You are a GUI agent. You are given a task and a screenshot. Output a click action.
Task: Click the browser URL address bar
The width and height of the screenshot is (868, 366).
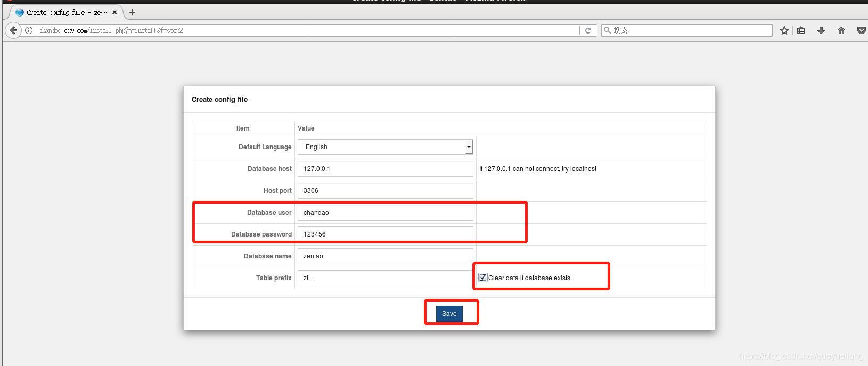308,30
